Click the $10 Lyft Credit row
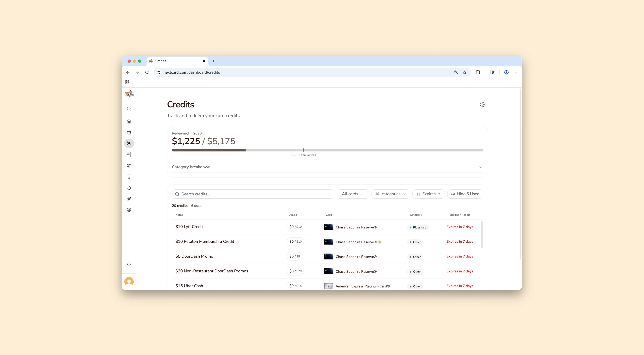Viewport: 644px width, 355px height. [189, 227]
